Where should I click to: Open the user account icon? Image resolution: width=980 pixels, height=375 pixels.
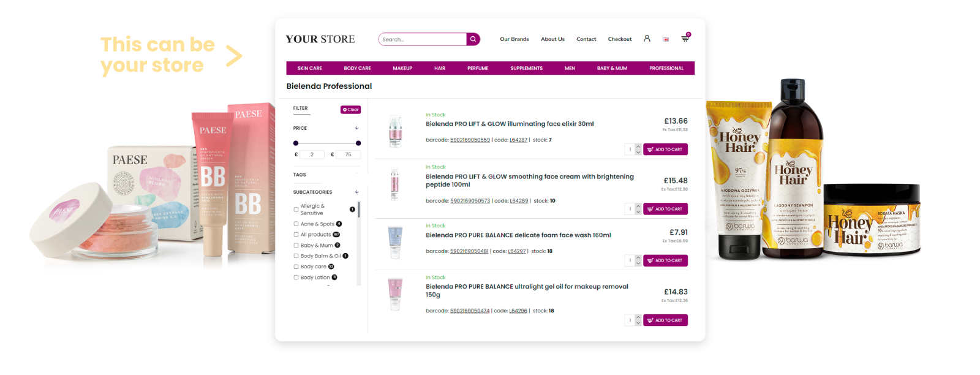[x=647, y=39]
